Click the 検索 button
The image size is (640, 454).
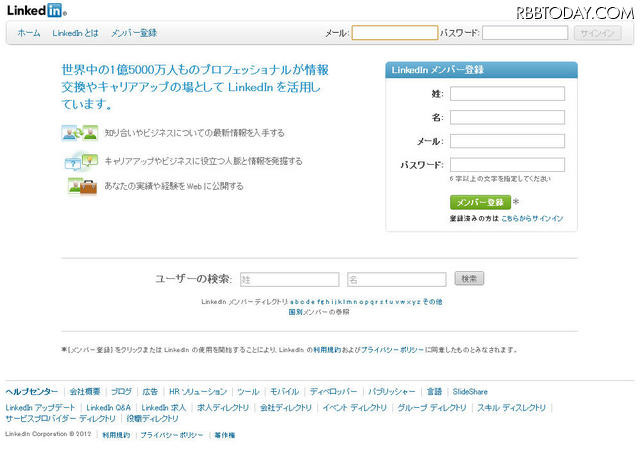point(469,278)
